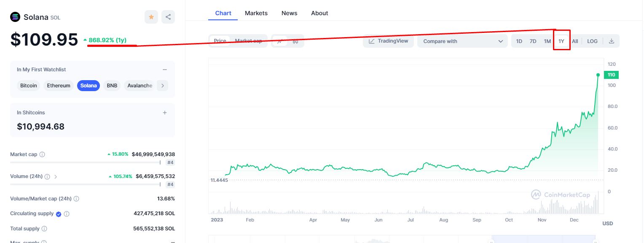Click the info icon beside Volume (24h)
The height and width of the screenshot is (243, 644).
coord(47,176)
